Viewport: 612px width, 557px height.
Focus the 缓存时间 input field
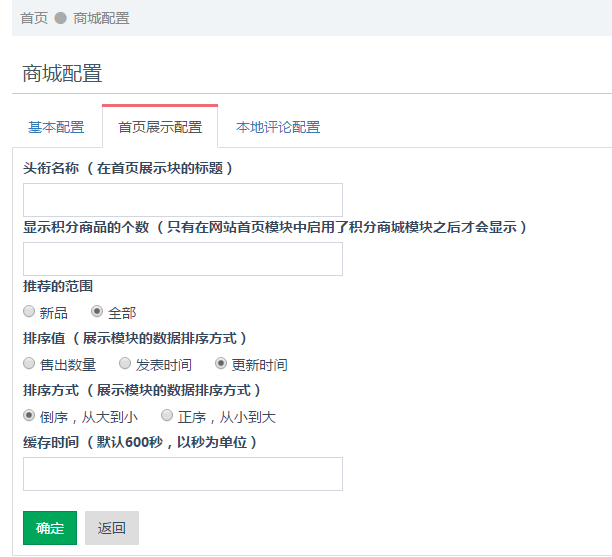tap(183, 474)
